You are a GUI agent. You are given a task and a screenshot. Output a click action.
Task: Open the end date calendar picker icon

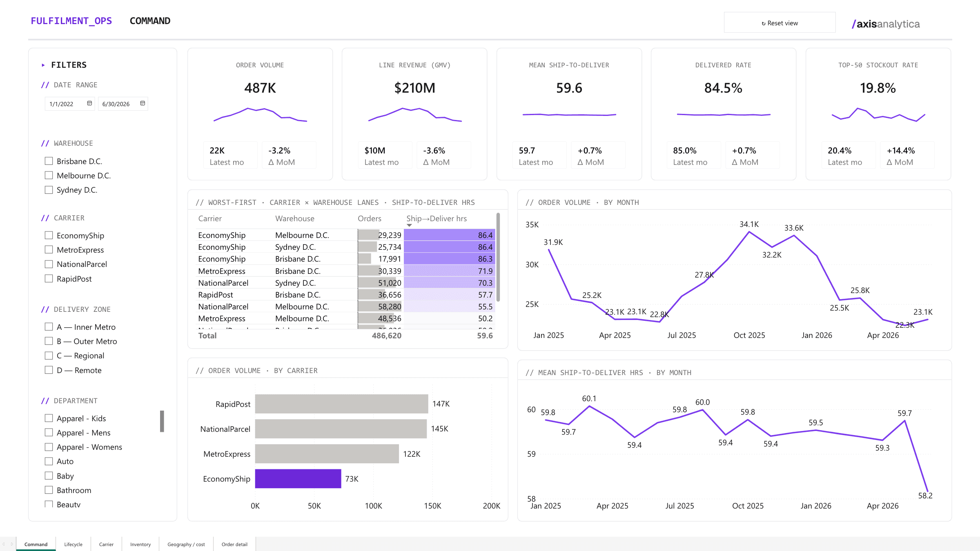(x=143, y=103)
